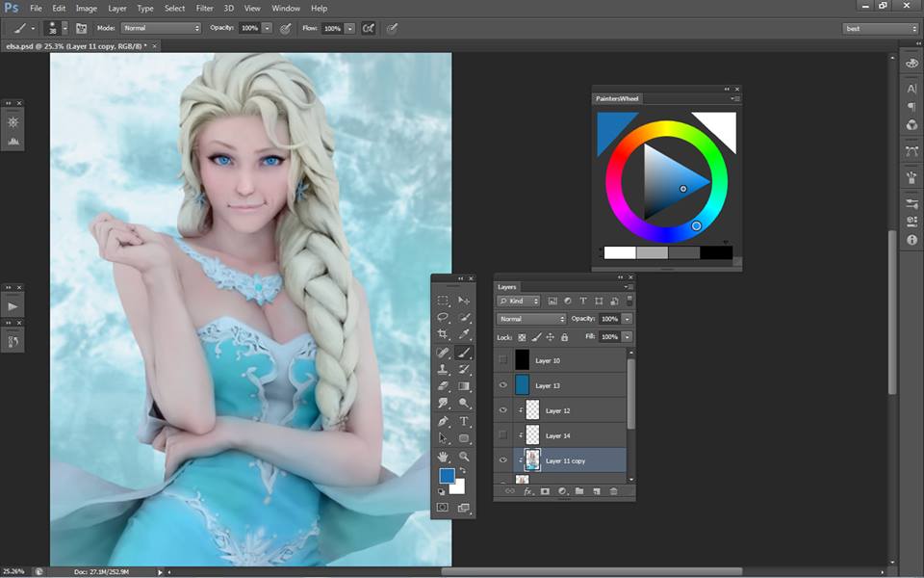Choose the Hand tool
Viewport: 924px width, 578px height.
pos(443,456)
